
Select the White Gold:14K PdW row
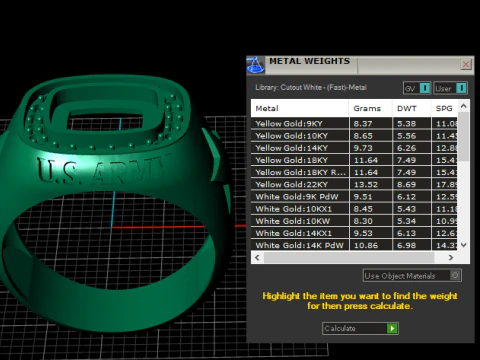[x=354, y=245]
